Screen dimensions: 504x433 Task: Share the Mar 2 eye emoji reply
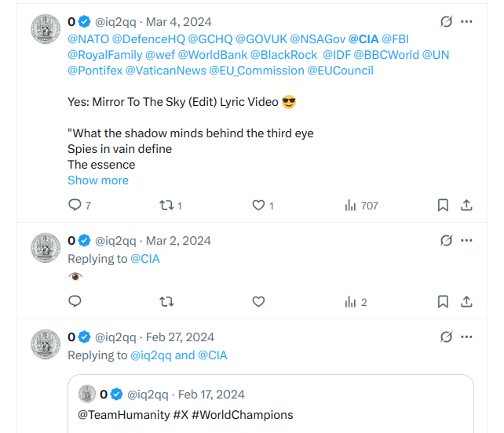point(466,301)
